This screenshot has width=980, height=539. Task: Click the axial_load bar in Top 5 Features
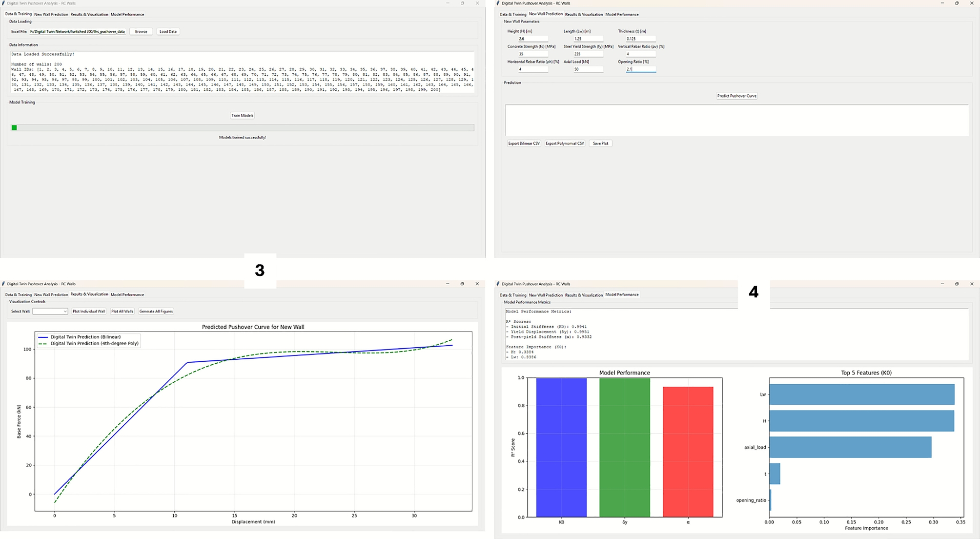coord(850,447)
